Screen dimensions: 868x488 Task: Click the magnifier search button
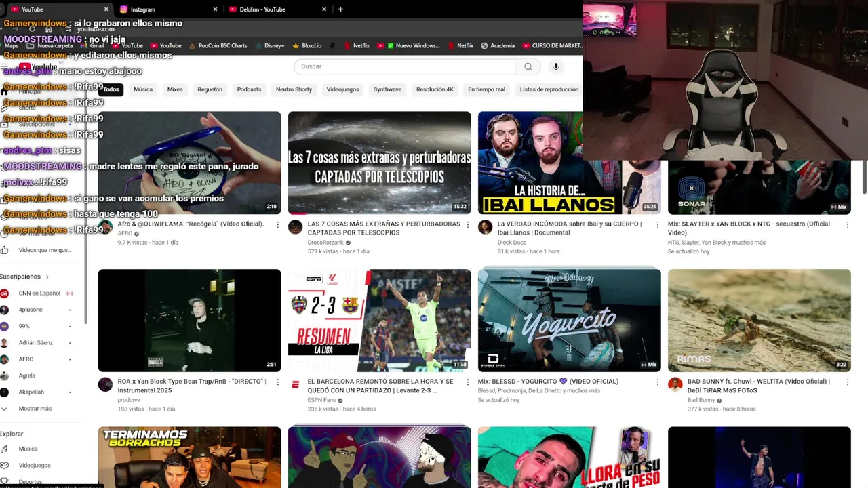[528, 66]
